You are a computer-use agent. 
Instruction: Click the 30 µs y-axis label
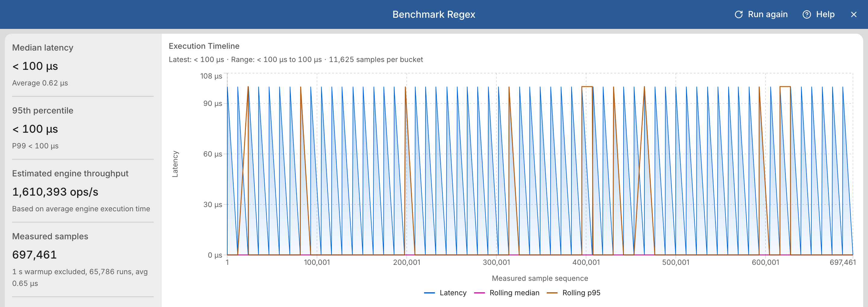click(x=212, y=204)
